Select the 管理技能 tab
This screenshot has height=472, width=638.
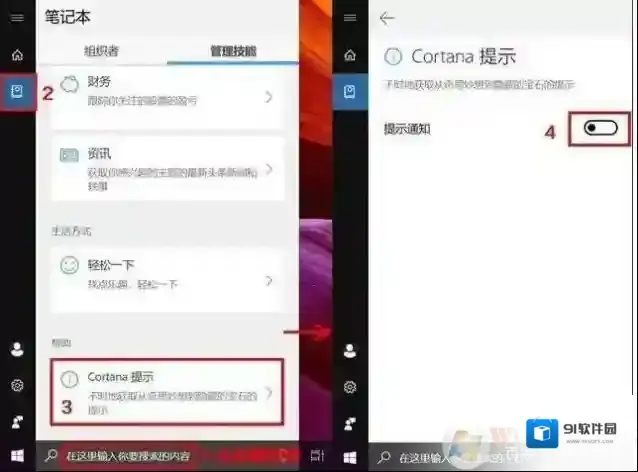[x=232, y=51]
